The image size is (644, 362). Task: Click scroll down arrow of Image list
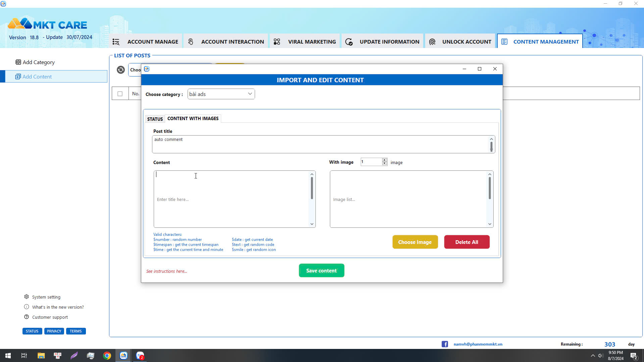[x=490, y=224]
